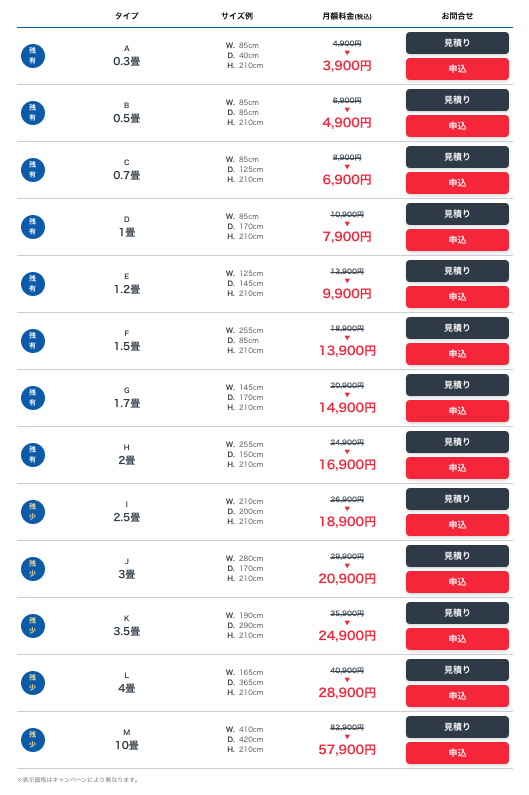Click 申込 for the 1畳 type D
This screenshot has height=795, width=529.
[457, 240]
